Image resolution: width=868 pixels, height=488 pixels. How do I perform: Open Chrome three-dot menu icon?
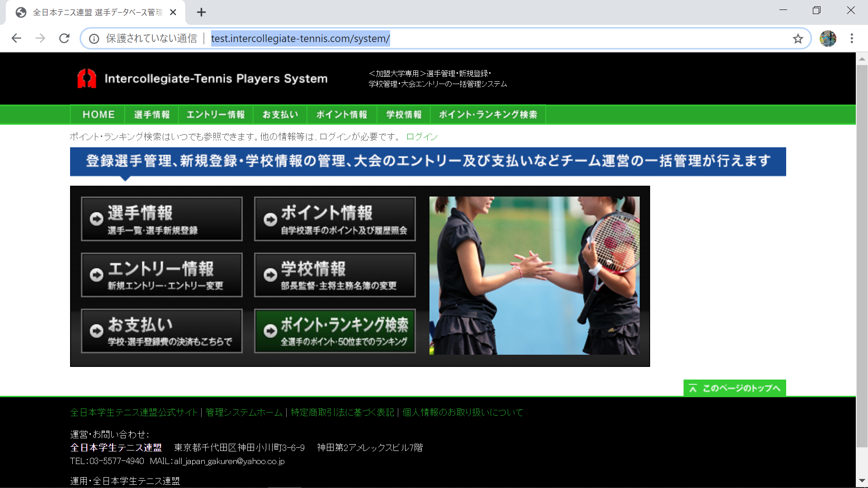(x=852, y=38)
